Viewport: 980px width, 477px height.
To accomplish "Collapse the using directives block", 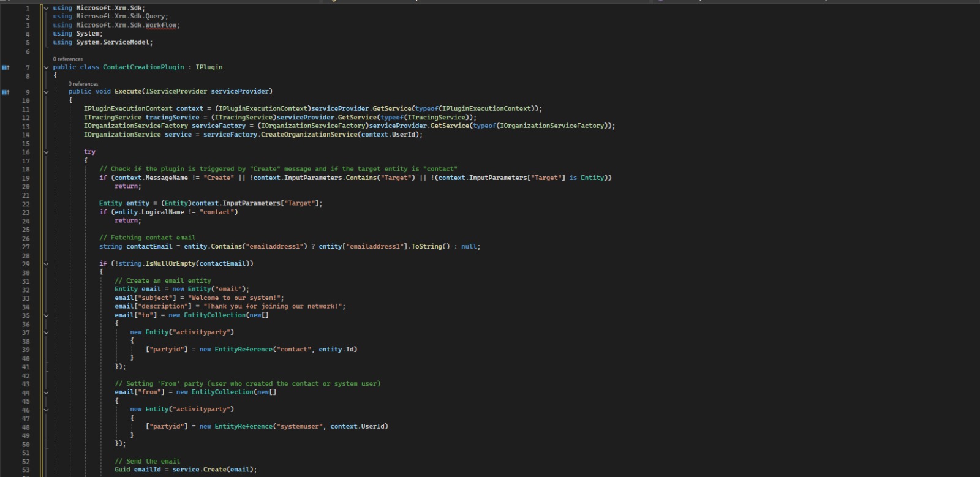I will tap(46, 8).
